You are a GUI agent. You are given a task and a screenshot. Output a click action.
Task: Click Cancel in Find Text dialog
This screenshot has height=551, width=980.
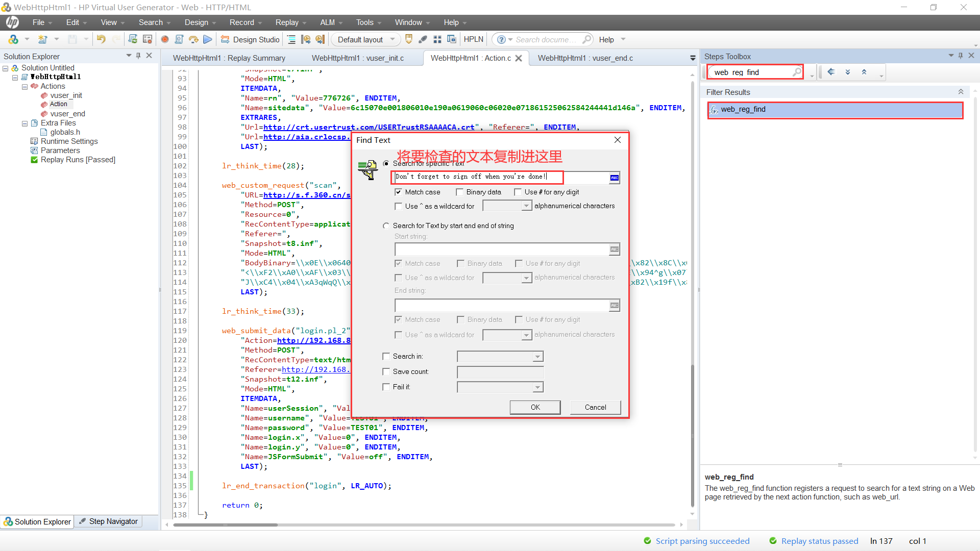(595, 407)
